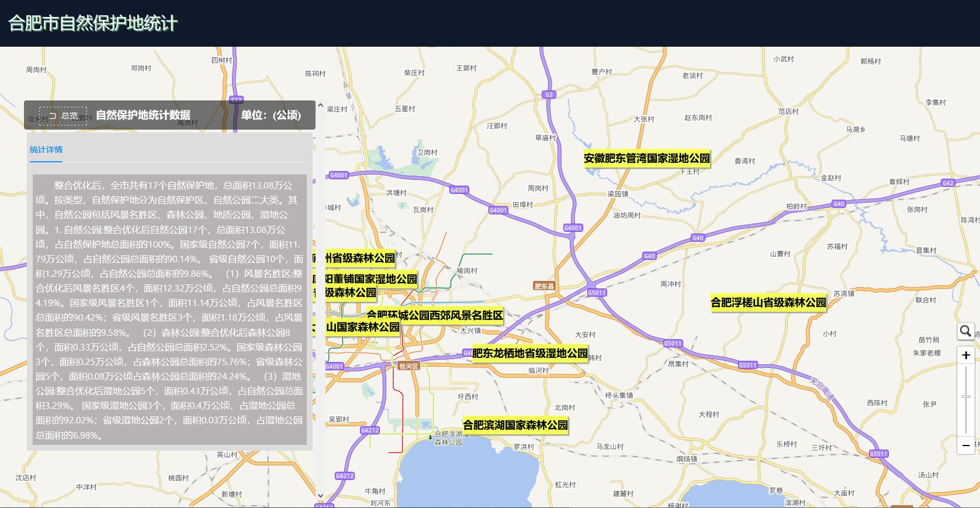Open the 统计详情 tab

coord(46,150)
